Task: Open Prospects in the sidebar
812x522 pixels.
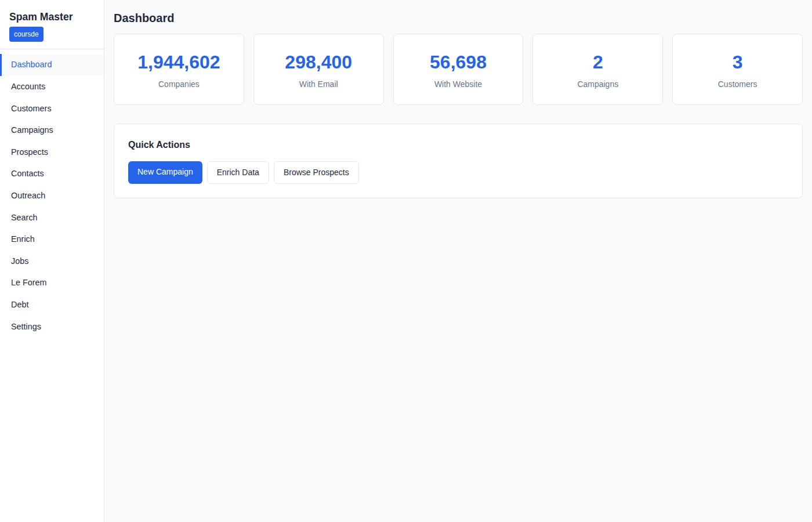Action: tap(30, 152)
